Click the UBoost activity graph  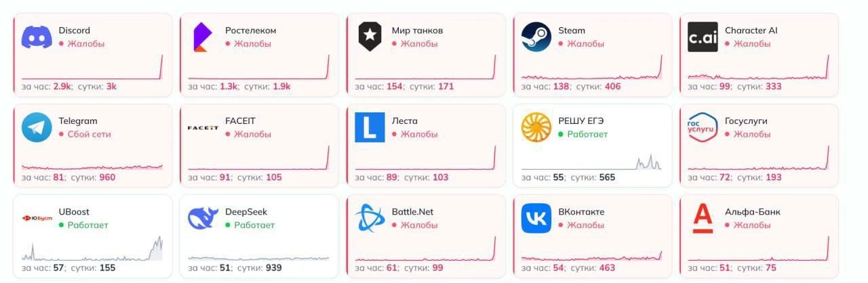click(92, 249)
